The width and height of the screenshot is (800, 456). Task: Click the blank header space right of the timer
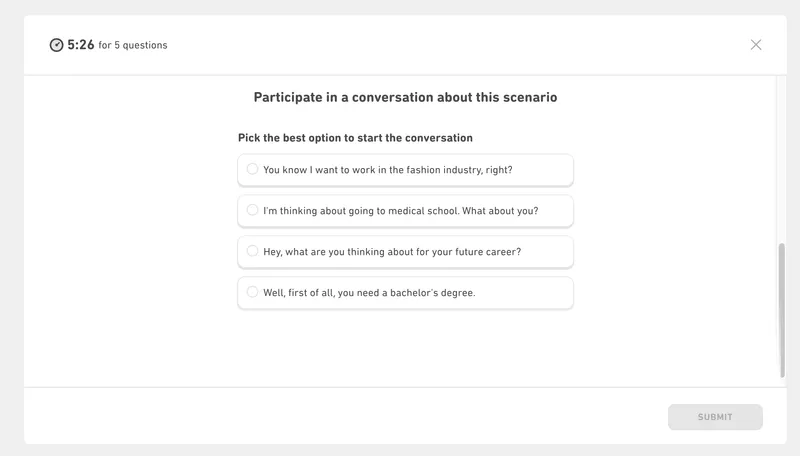[x=450, y=45]
